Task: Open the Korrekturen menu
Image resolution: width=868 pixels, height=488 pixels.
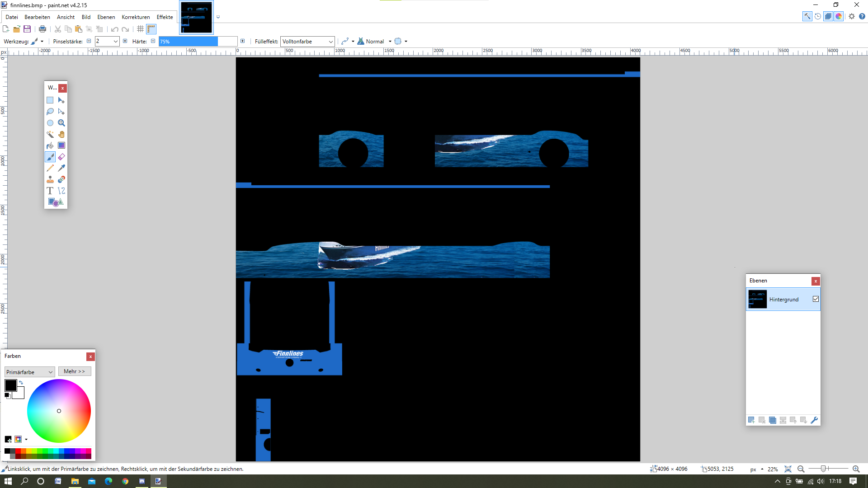Action: coord(136,17)
